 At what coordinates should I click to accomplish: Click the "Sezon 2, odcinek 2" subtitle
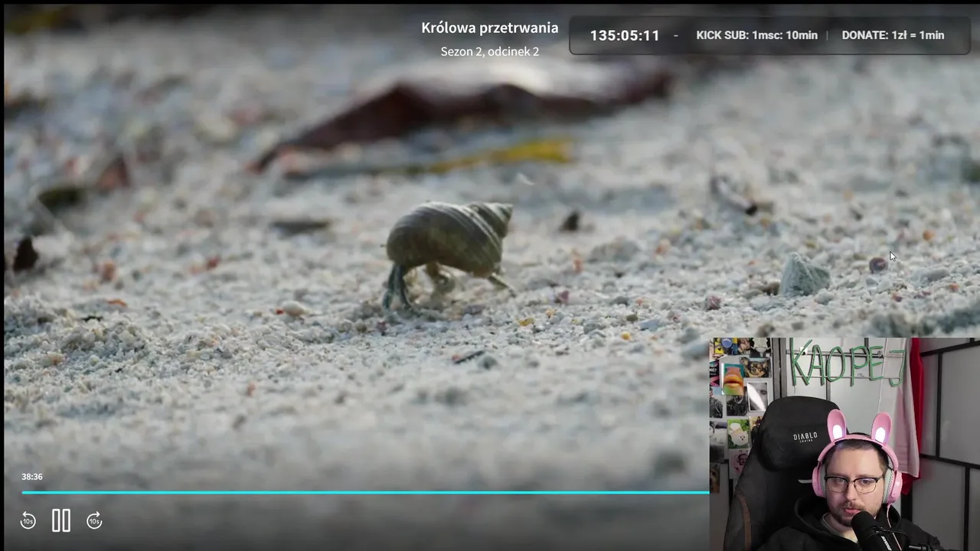coord(490,51)
